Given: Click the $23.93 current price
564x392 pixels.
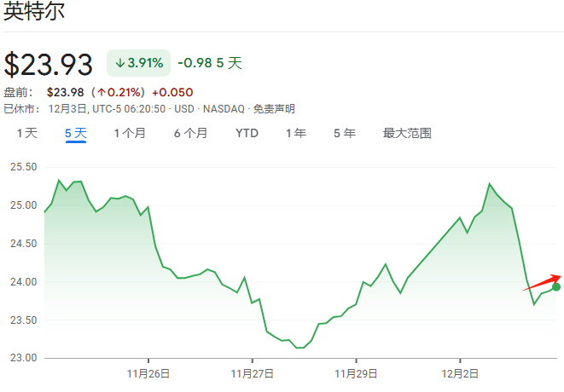Looking at the screenshot, I should coord(48,65).
